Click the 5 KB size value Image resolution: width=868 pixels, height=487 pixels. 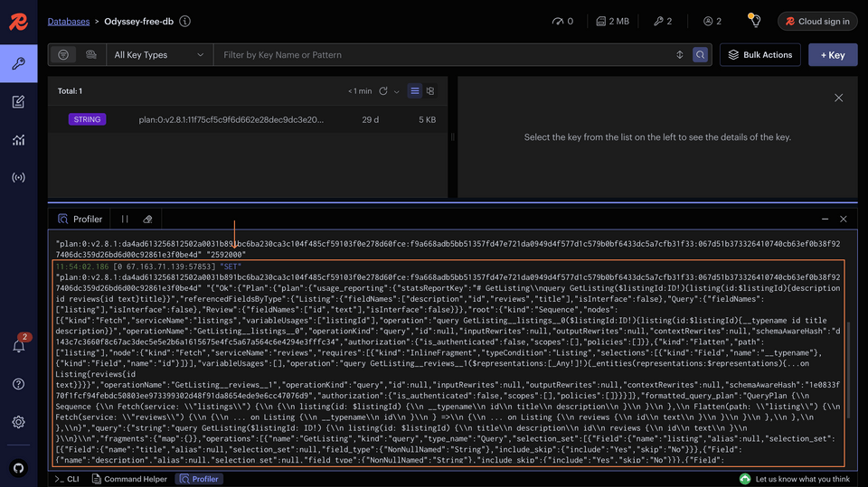[x=427, y=119]
